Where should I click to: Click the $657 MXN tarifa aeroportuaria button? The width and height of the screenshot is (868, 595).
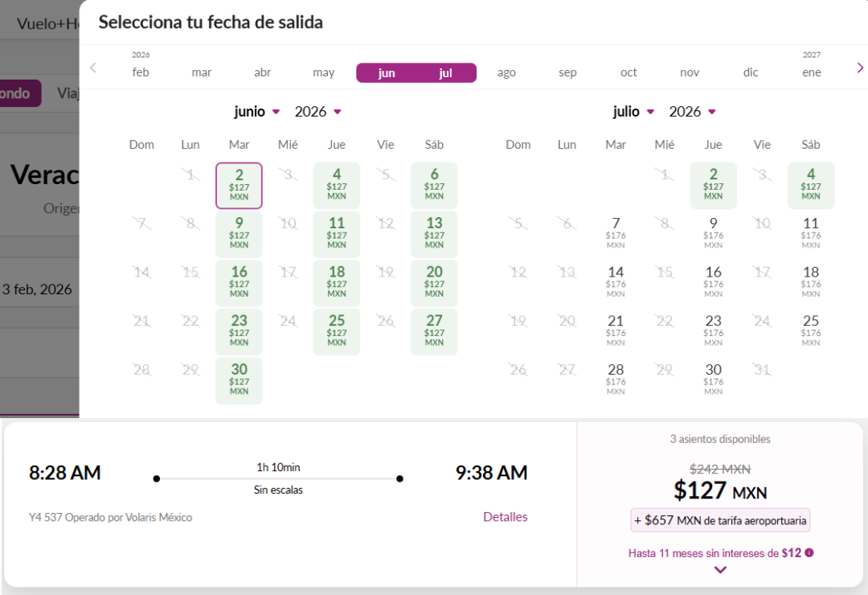coord(719,520)
